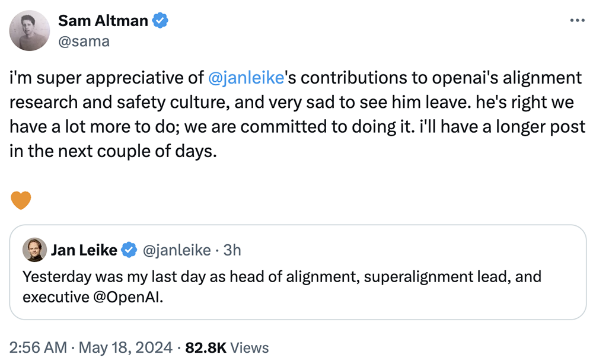
Task: Click the verified badge beside Jan Leike
Action: [129, 251]
